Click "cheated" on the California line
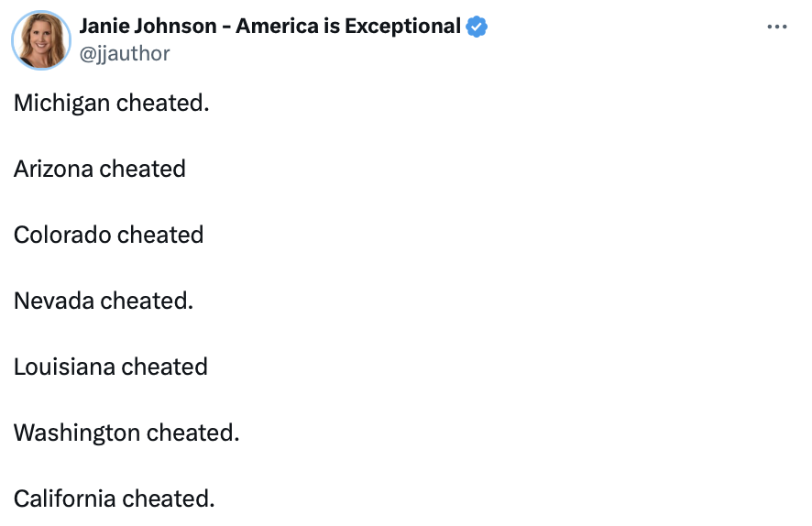This screenshot has width=812, height=526. (167, 499)
